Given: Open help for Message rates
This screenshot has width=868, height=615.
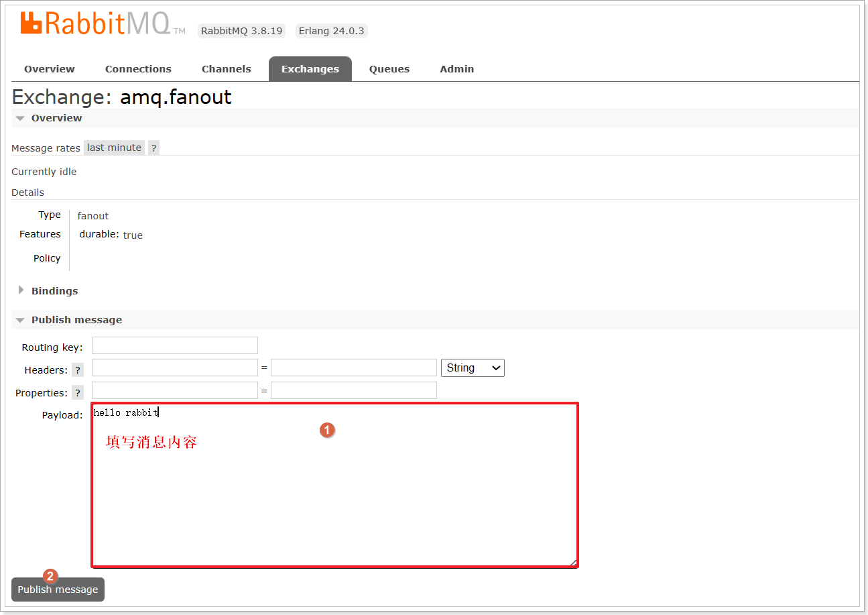Looking at the screenshot, I should tap(153, 148).
